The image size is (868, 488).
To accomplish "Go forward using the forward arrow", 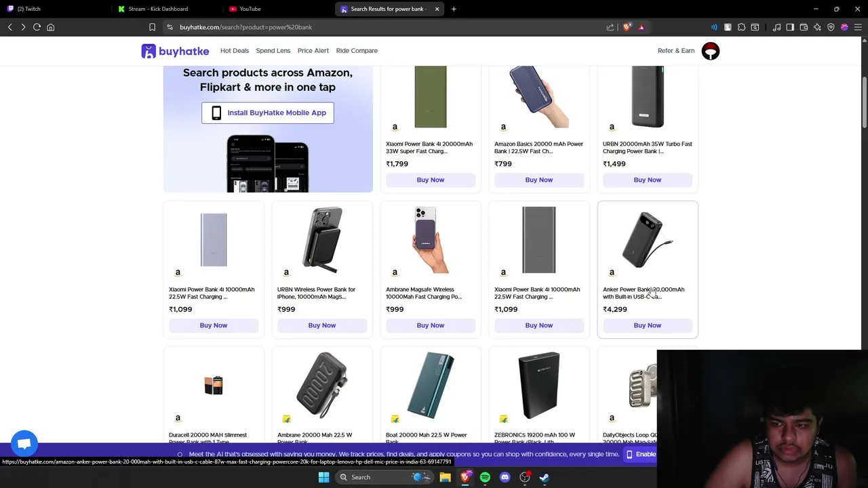I will [x=23, y=27].
